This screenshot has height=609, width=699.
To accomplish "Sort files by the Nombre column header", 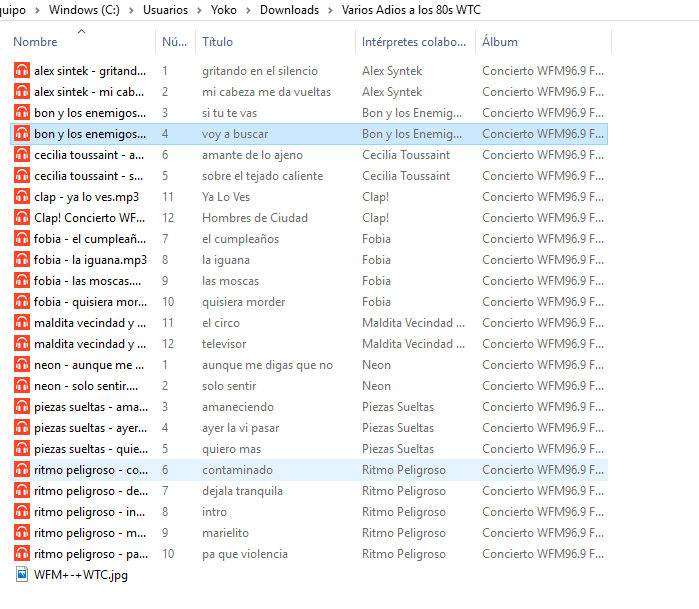I will 36,42.
